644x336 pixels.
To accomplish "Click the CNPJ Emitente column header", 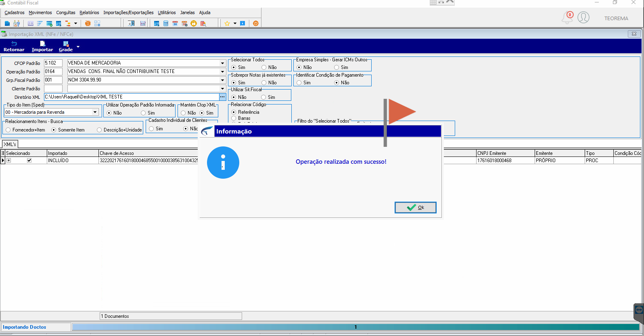I will coord(505,153).
